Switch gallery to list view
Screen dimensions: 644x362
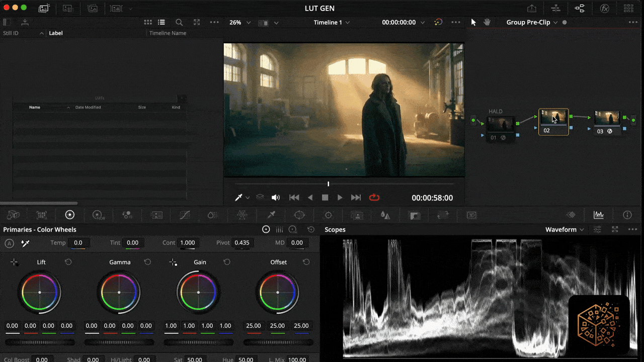[x=162, y=22]
